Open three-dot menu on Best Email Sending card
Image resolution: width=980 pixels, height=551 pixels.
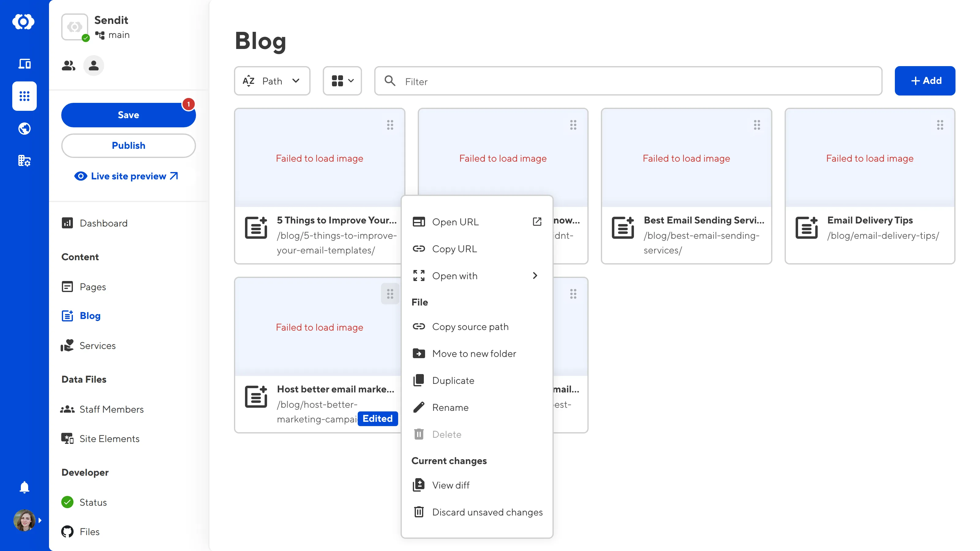tap(757, 125)
